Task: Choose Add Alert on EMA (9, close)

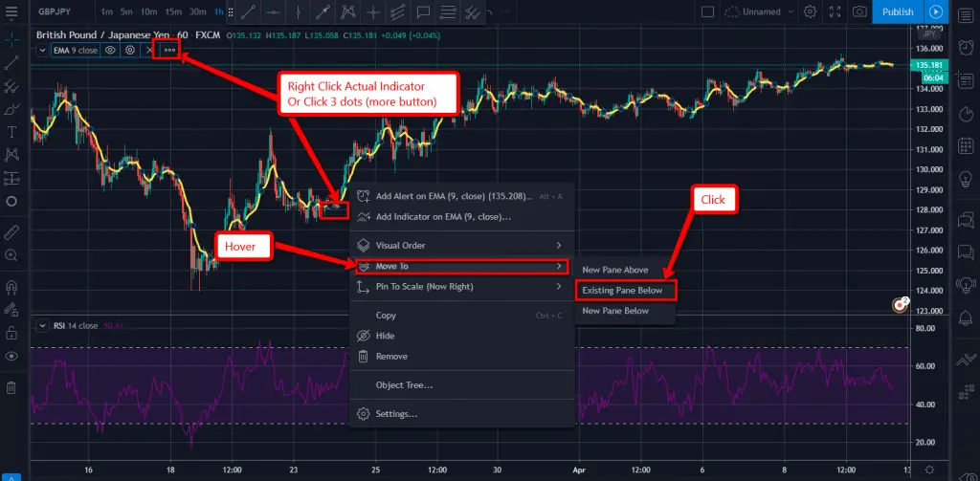Action: [461, 196]
